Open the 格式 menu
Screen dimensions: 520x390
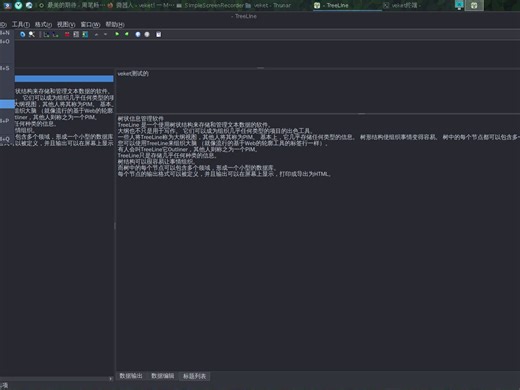pos(43,24)
